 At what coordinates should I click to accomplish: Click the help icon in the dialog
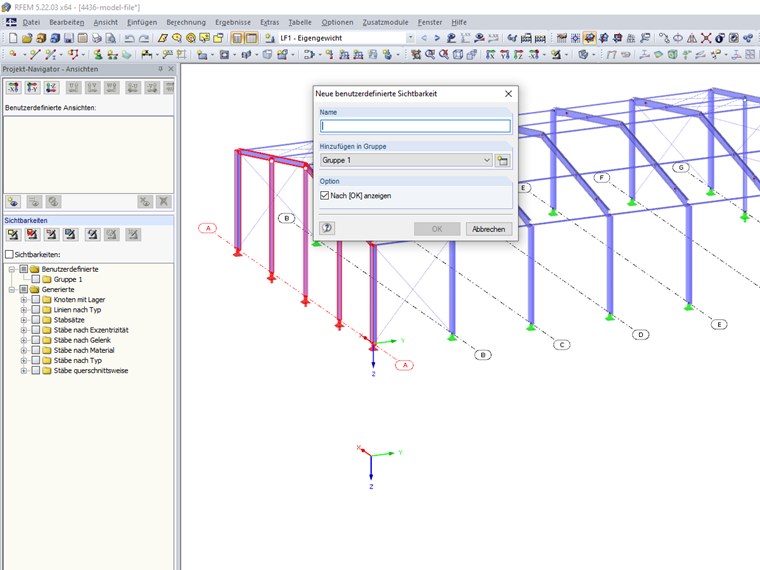[x=327, y=228]
